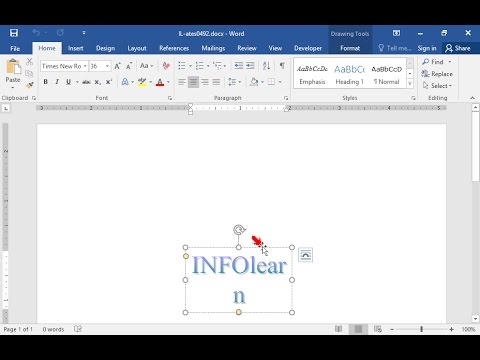Click the Bullets list icon
480x360 pixels.
(x=182, y=66)
